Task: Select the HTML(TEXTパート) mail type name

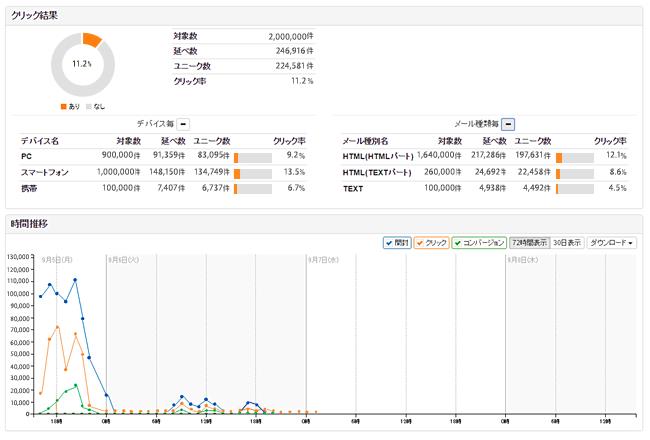Action: [377, 172]
